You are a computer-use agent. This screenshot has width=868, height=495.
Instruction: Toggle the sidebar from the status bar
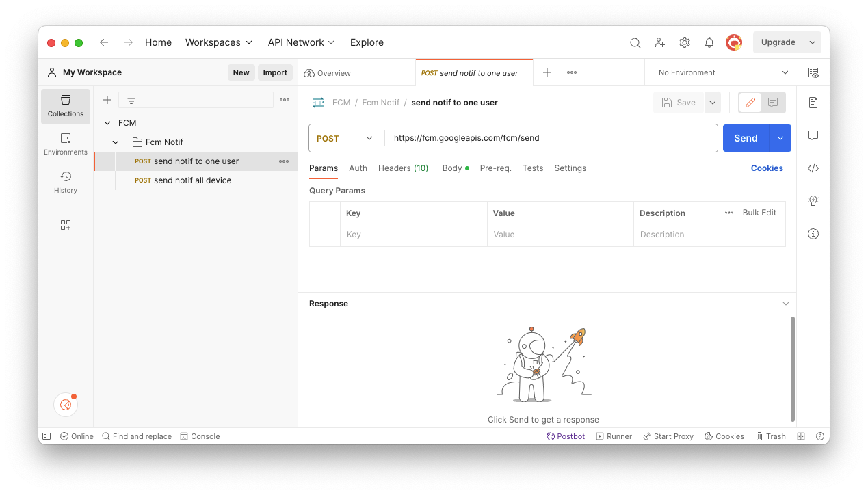pos(47,436)
